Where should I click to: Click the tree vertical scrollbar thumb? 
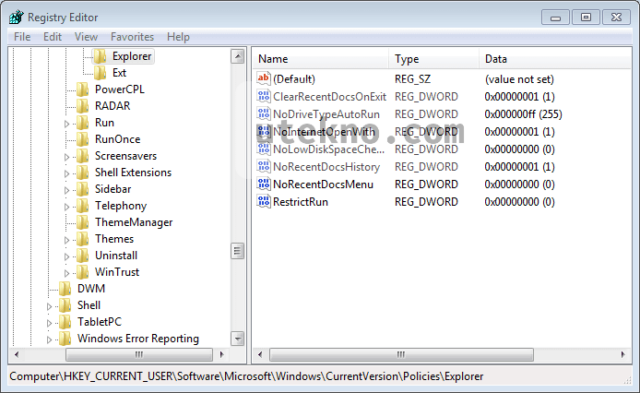tap(237, 251)
